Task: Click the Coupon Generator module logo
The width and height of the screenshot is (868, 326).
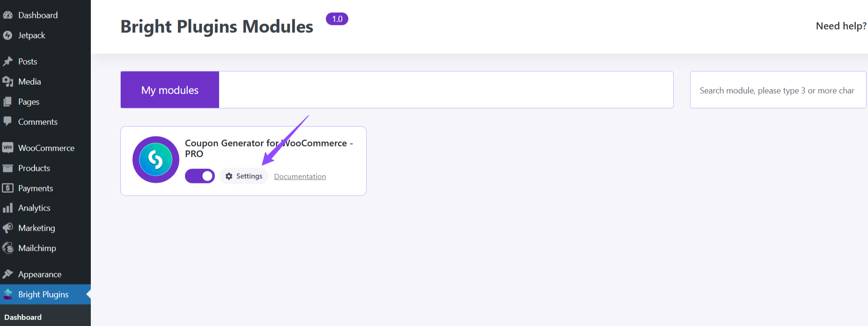Action: (x=156, y=159)
